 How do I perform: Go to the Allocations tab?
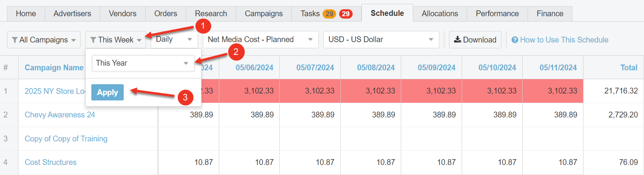tap(440, 14)
